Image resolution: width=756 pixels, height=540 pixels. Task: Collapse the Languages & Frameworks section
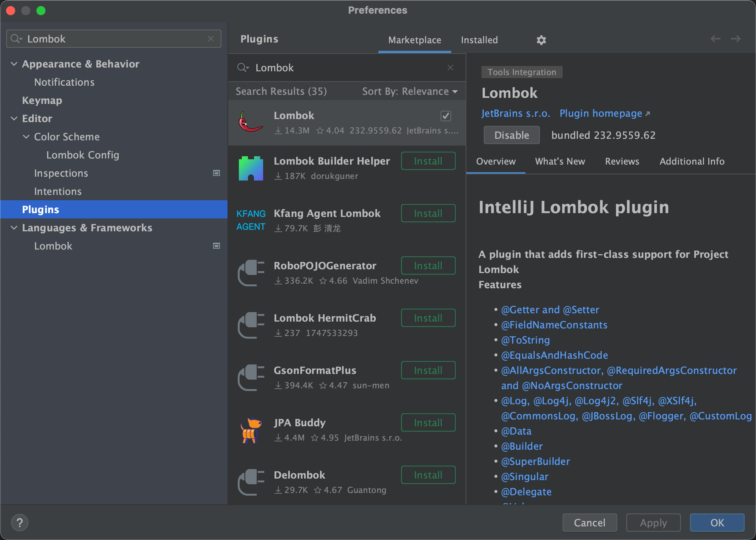click(x=14, y=228)
